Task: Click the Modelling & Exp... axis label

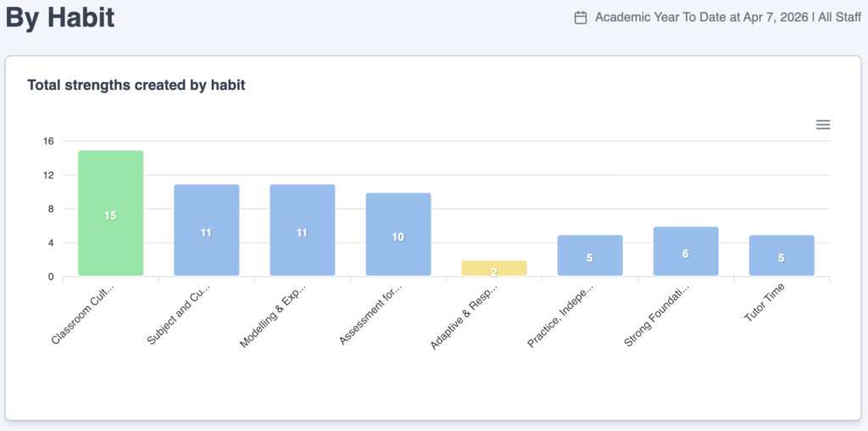Action: [275, 315]
